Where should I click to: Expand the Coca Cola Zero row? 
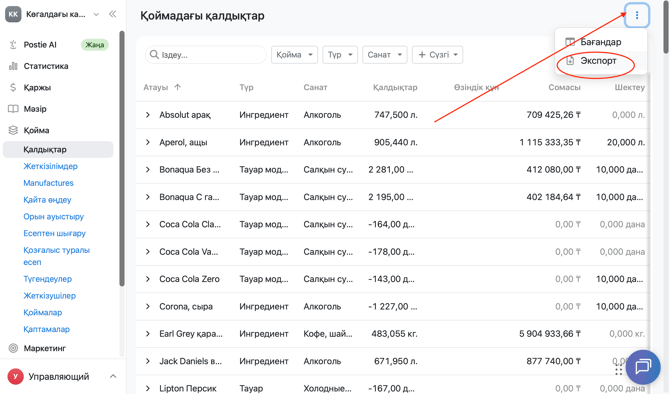[147, 279]
